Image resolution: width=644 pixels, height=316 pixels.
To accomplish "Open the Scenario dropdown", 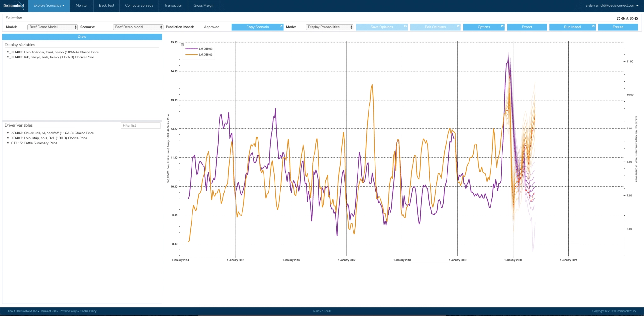I will (x=138, y=27).
